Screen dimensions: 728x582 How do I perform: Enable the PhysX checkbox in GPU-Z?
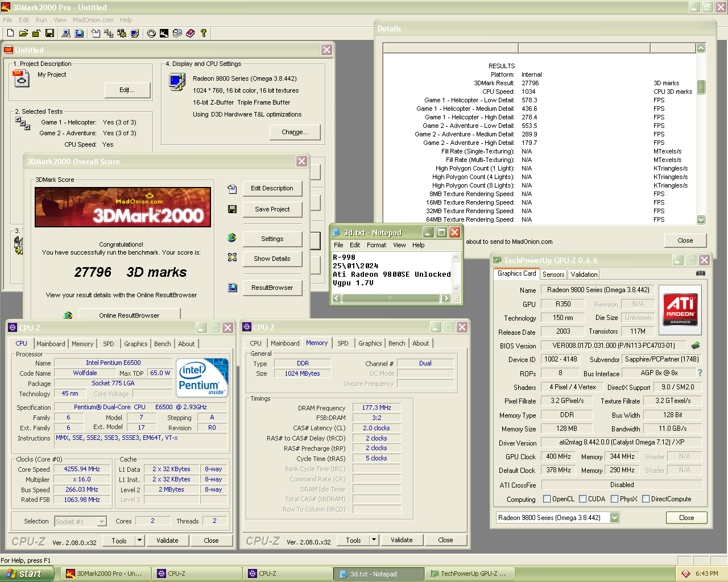[615, 499]
